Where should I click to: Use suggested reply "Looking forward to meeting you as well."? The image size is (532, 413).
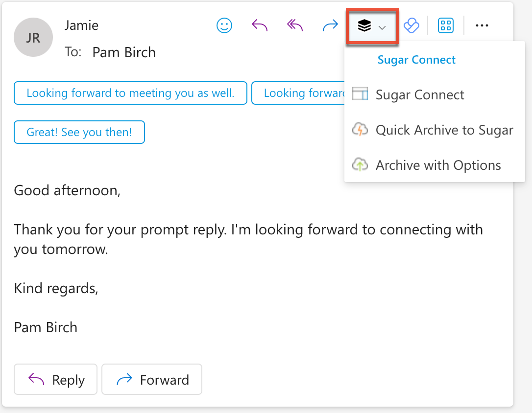coord(130,93)
